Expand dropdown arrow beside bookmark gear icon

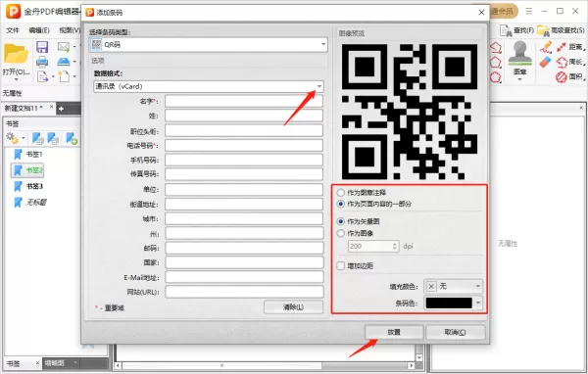[24, 138]
